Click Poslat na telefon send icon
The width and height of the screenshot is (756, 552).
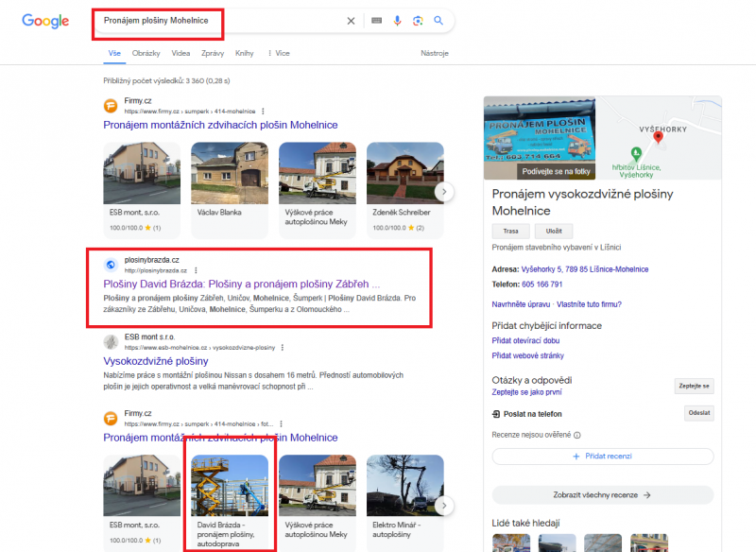coord(496,414)
